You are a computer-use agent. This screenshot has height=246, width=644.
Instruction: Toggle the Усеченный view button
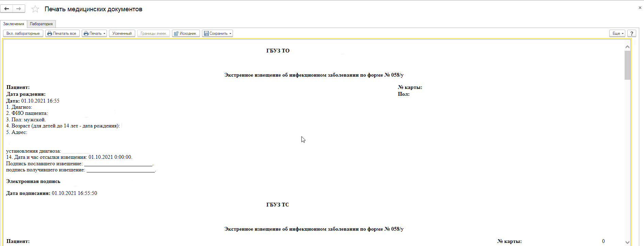point(122,33)
